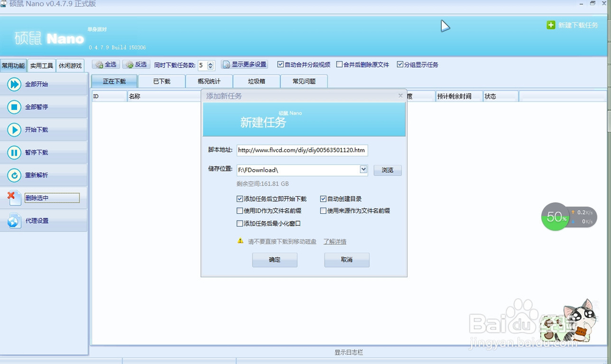This screenshot has width=611, height=364.
Task: Toggle 添加任务后立即开始下载 checkbox
Action: click(x=240, y=199)
